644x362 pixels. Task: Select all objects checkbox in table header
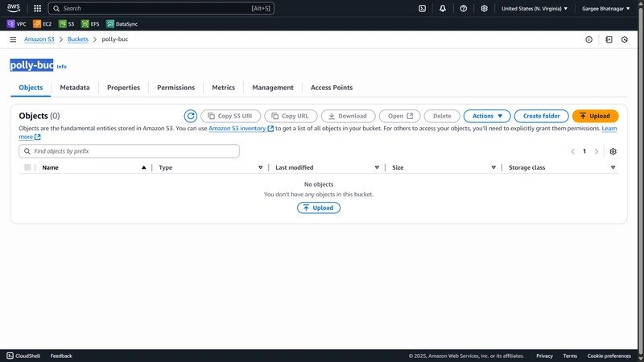click(27, 167)
